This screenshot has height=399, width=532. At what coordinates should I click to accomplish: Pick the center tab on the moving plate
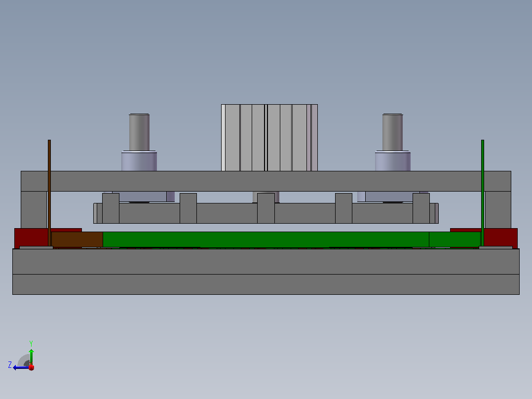(266, 208)
